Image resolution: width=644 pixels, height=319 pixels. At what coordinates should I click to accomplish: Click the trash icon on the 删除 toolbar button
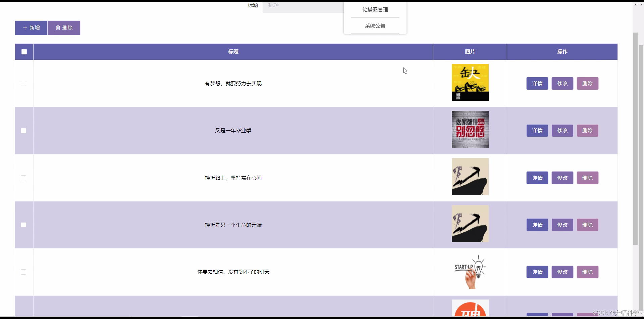click(x=58, y=28)
